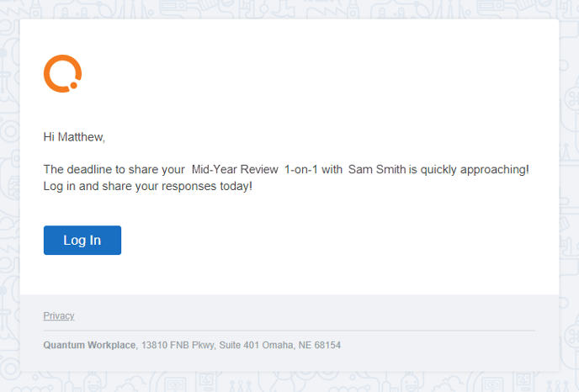Click the bold "Quantum Workplace" footer text
The width and height of the screenshot is (579, 392).
coord(89,345)
